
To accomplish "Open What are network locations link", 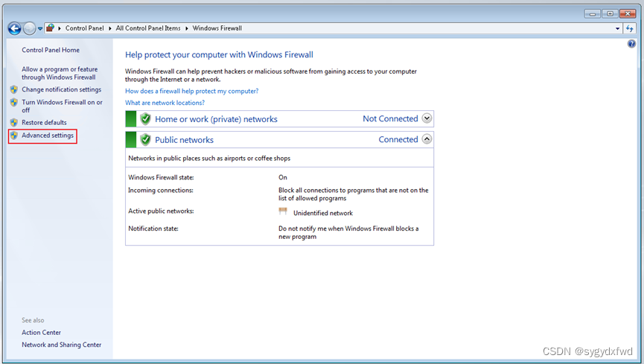I will coord(165,103).
